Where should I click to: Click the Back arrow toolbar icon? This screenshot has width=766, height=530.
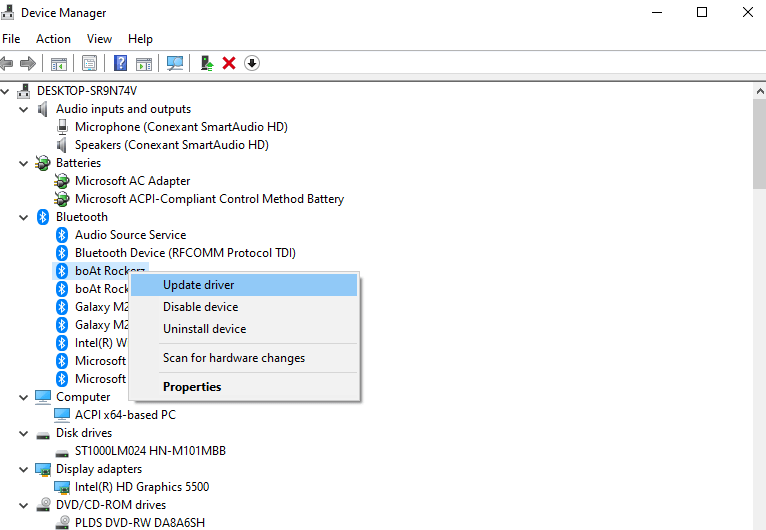[6, 63]
